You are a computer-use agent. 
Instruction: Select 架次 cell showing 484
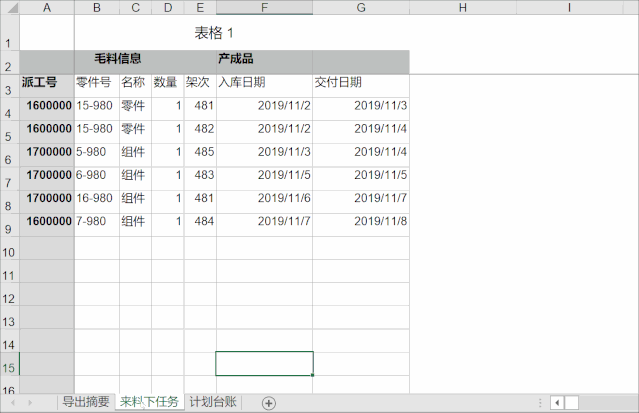click(x=200, y=225)
